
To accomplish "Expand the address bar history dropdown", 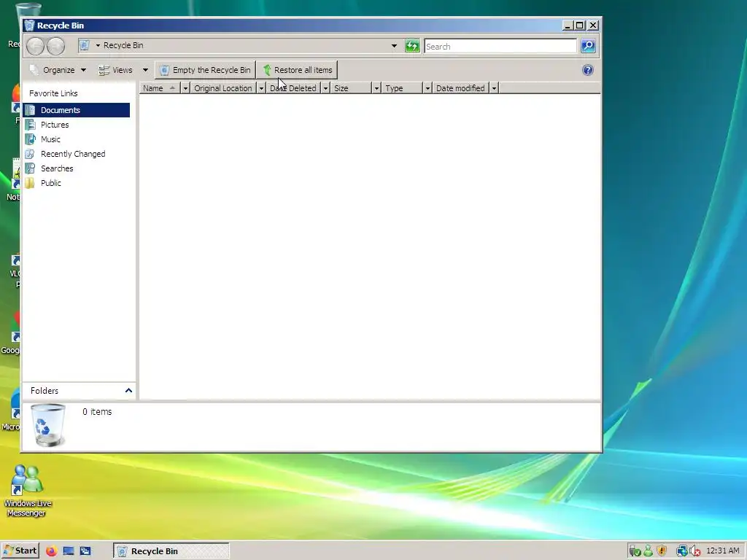I will [x=394, y=46].
